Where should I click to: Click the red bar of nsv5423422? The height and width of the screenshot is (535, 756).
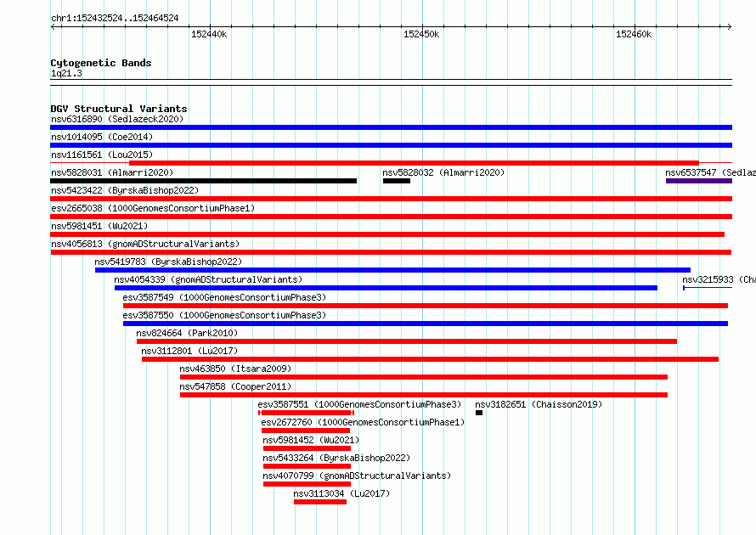pos(391,199)
